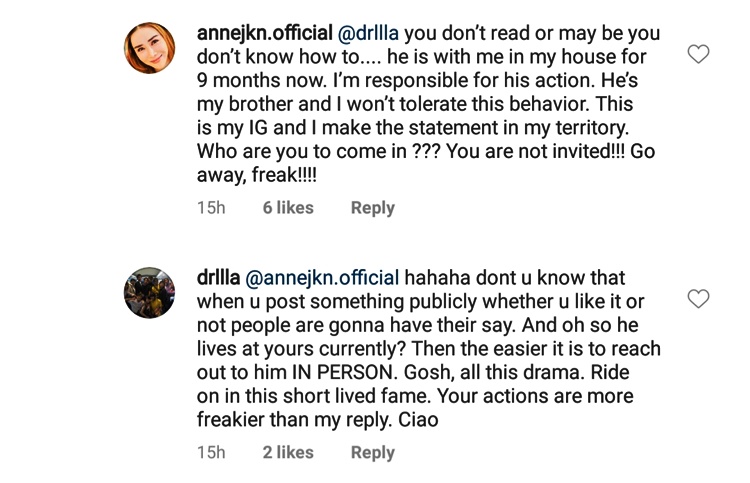View the 2 likes list
The height and width of the screenshot is (483, 750).
tap(288, 453)
